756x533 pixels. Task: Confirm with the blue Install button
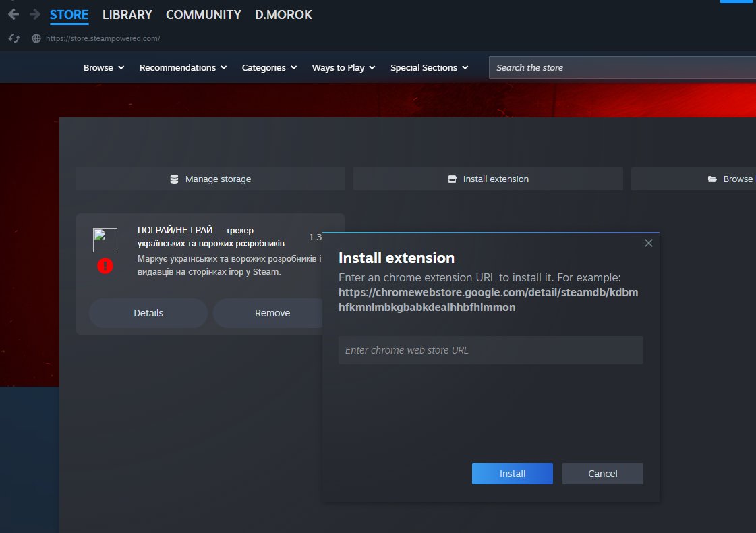click(513, 474)
